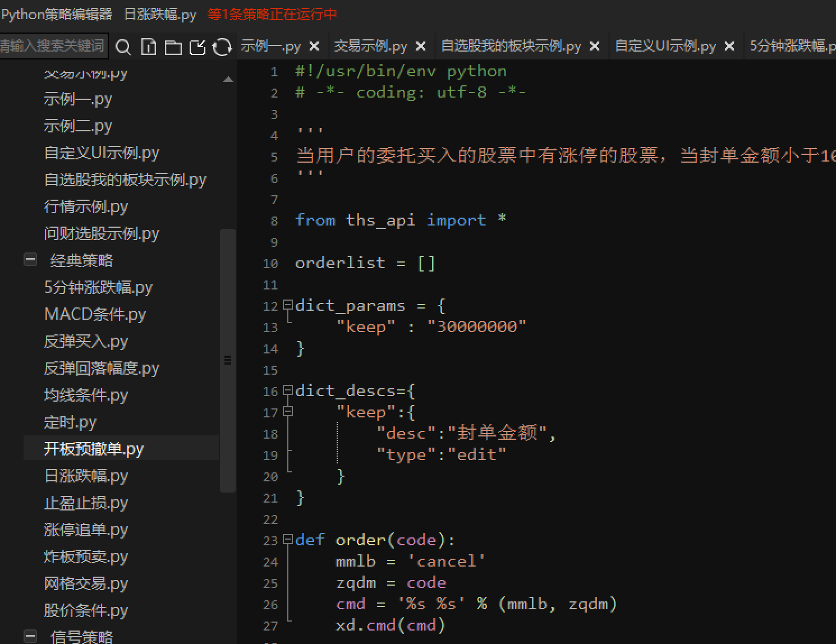Open 反弹回落幅度.py strategy file
The width and height of the screenshot is (836, 644).
[102, 368]
